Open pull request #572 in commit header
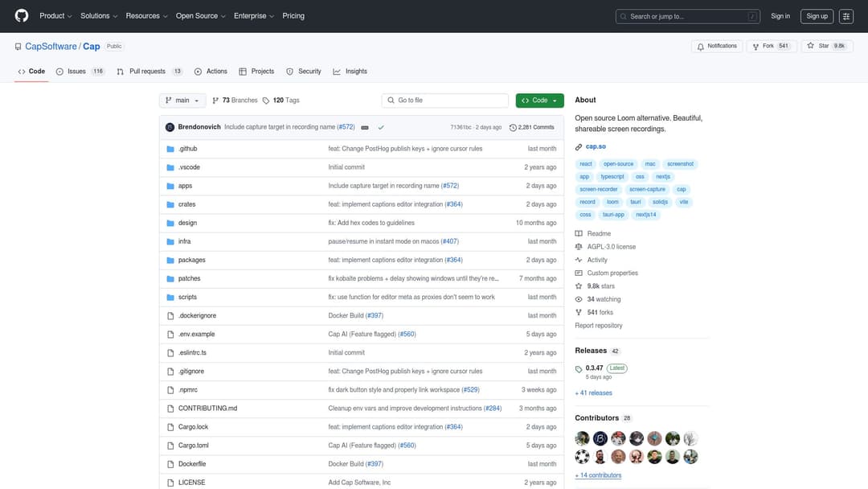 click(x=346, y=127)
